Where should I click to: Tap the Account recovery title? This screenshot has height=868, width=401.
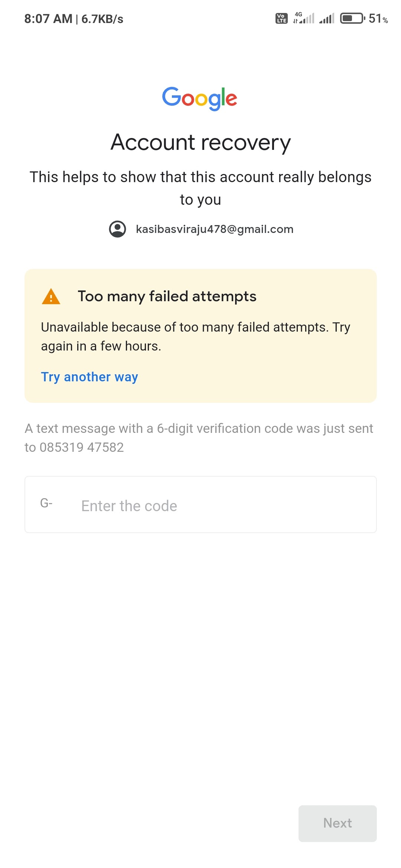pyautogui.click(x=200, y=142)
